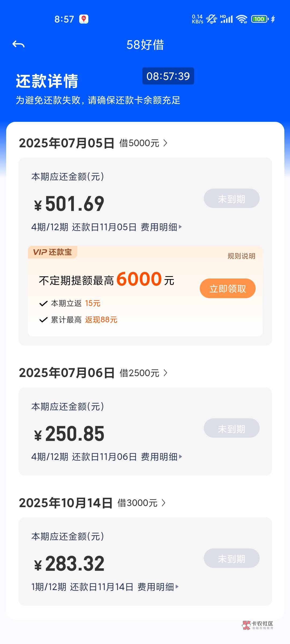The height and width of the screenshot is (644, 290).
Task: Tap the HD signal strength icon
Action: tap(226, 19)
